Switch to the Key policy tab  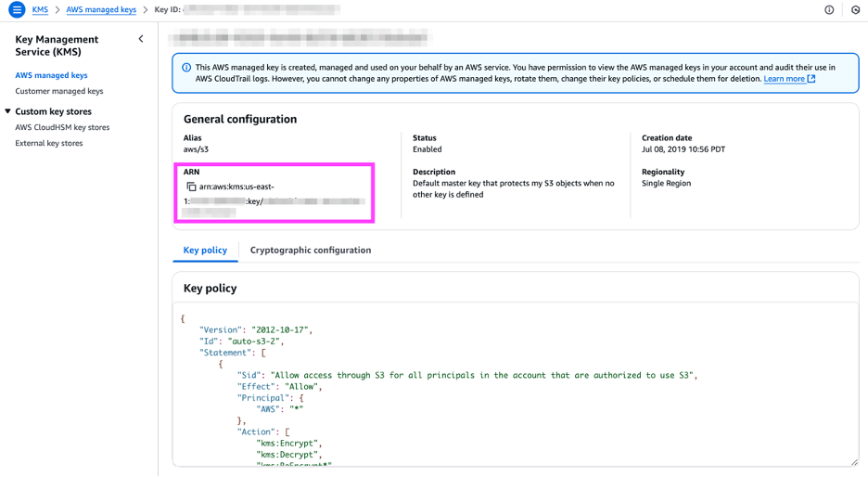[x=205, y=250]
